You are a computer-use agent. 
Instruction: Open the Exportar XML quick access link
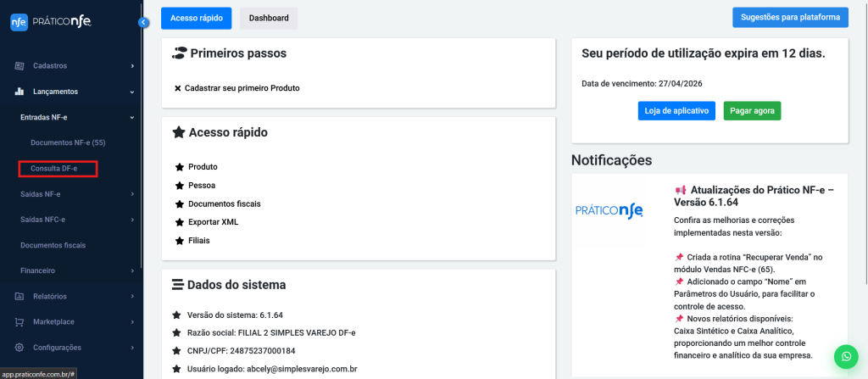[x=213, y=222]
